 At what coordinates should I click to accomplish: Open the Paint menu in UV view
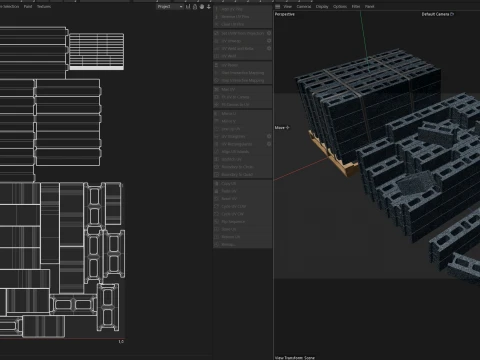point(28,7)
